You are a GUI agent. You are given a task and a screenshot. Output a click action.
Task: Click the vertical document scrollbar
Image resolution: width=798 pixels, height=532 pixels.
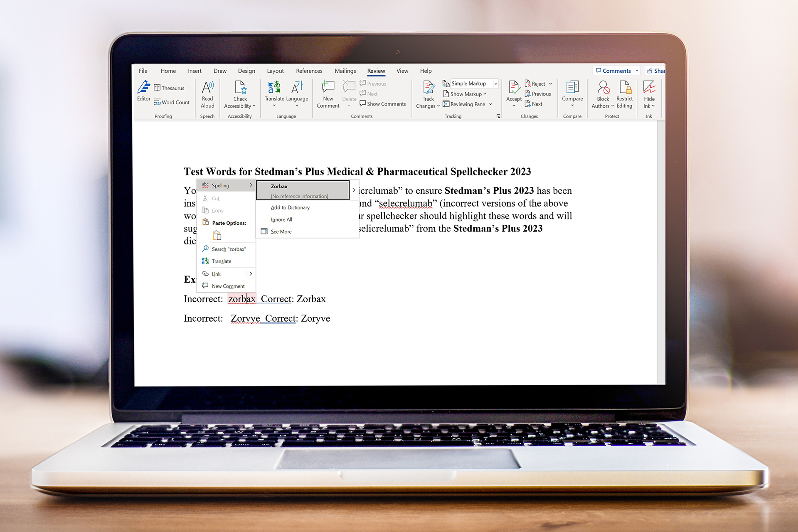pos(661,251)
